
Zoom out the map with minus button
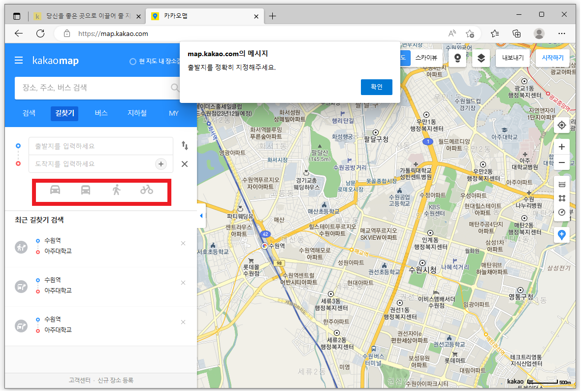[562, 163]
